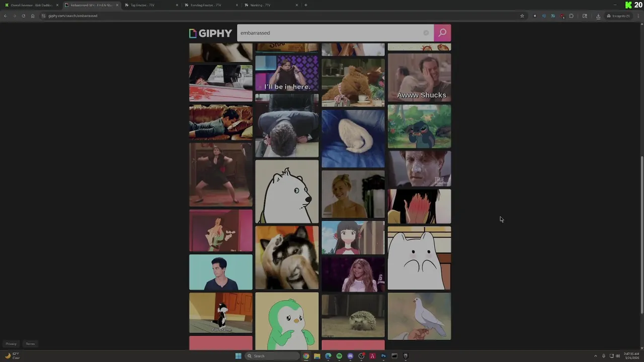Viewport: 644px width, 362px height.
Task: Reload the Giphy page
Action: coord(23,16)
